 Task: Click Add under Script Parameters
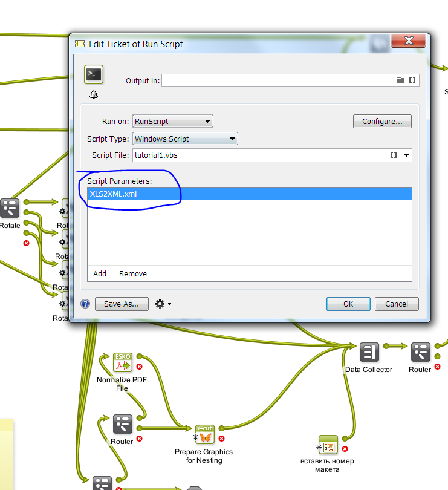(100, 274)
